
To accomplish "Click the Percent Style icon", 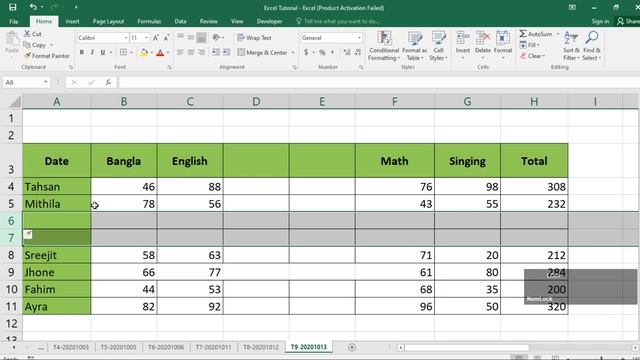I will pos(322,52).
